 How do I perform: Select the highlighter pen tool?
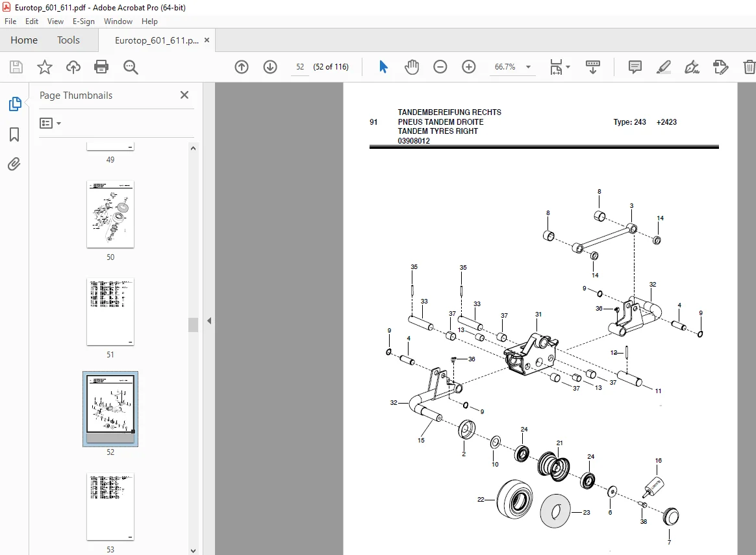click(x=663, y=66)
